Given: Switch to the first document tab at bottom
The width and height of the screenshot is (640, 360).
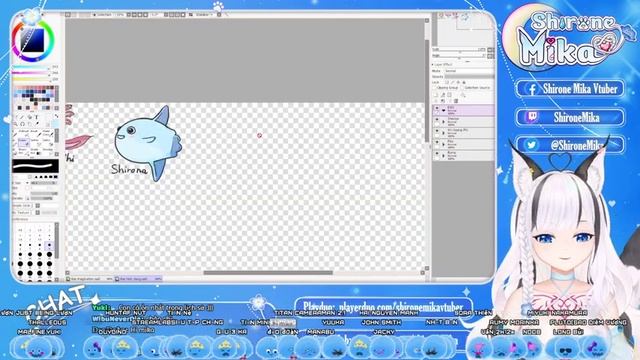Looking at the screenshot, I should point(89,279).
